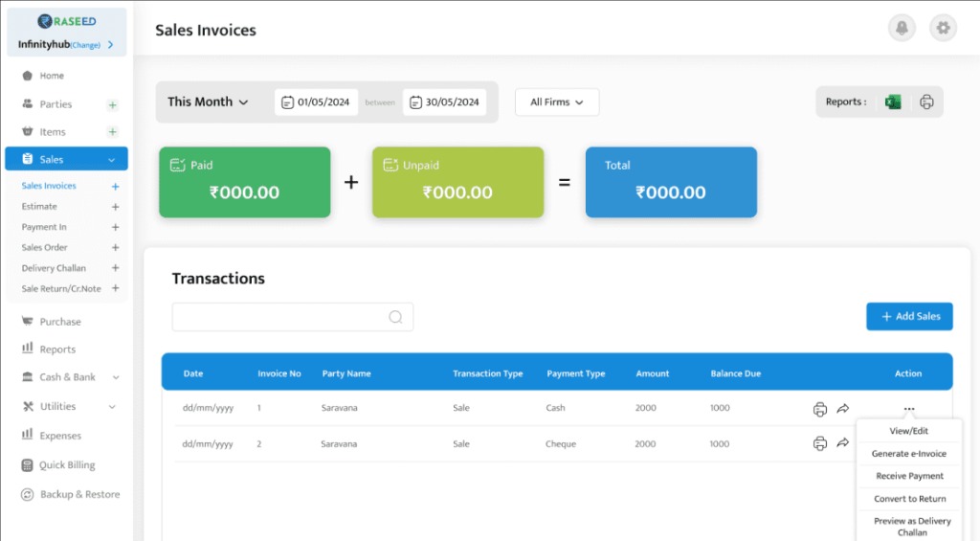Click the three-dots action menu for invoice 1
Image resolution: width=980 pixels, height=541 pixels.
tap(908, 409)
